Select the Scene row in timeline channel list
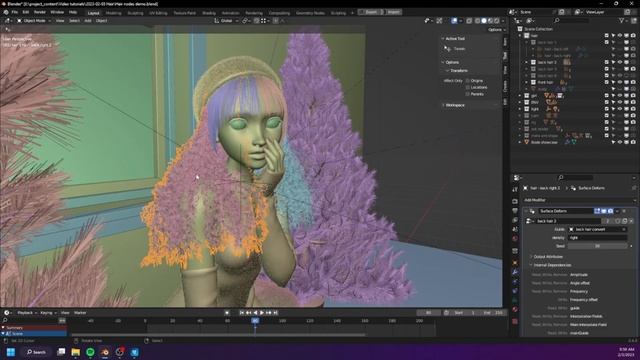The image size is (640, 360). coord(33,334)
